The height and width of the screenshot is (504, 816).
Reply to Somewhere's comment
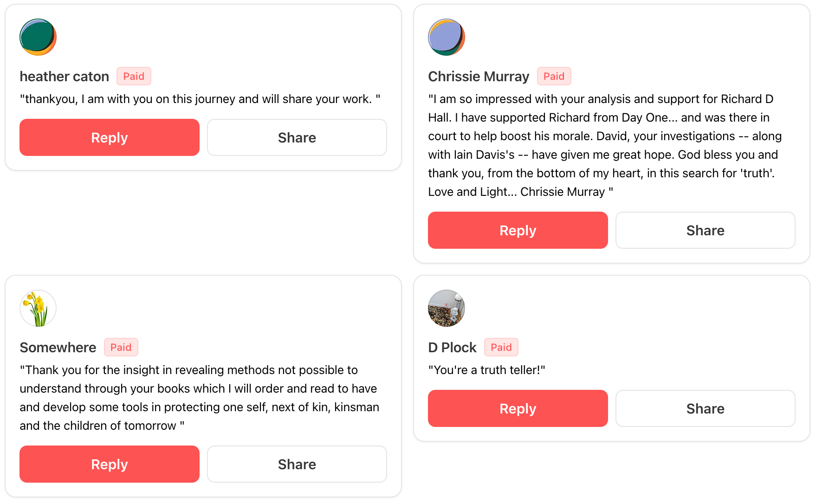[110, 464]
